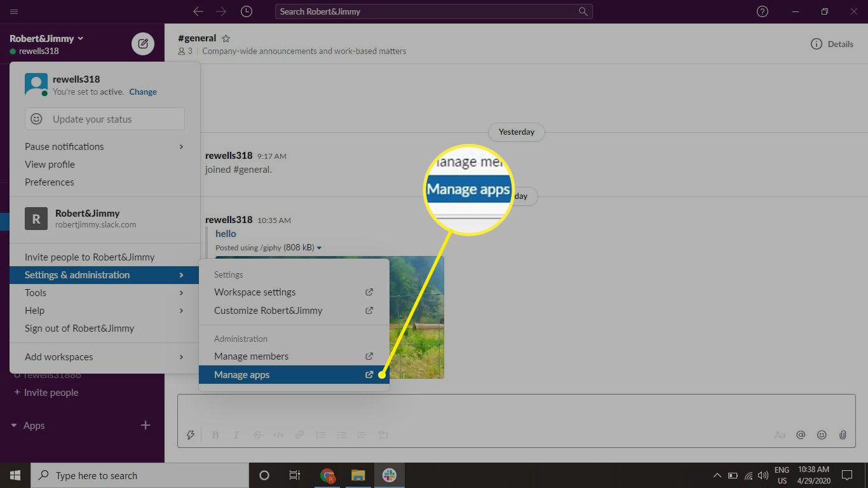
Task: Compose a new message with the pencil icon
Action: pyautogui.click(x=143, y=44)
